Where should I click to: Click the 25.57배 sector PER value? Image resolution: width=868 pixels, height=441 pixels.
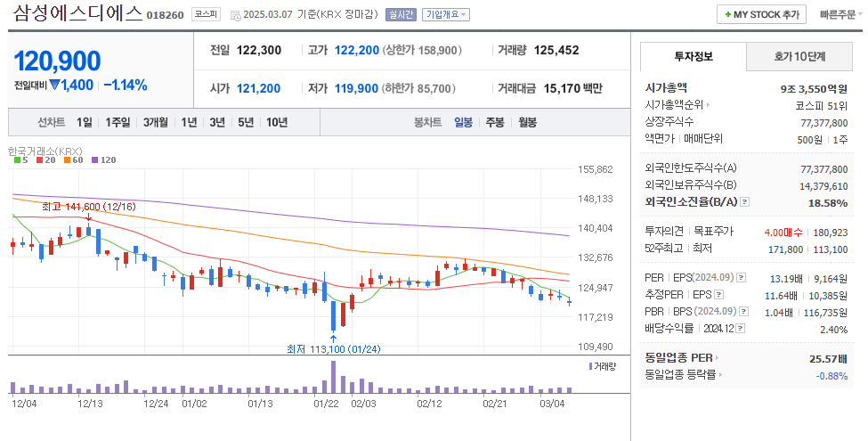point(828,359)
